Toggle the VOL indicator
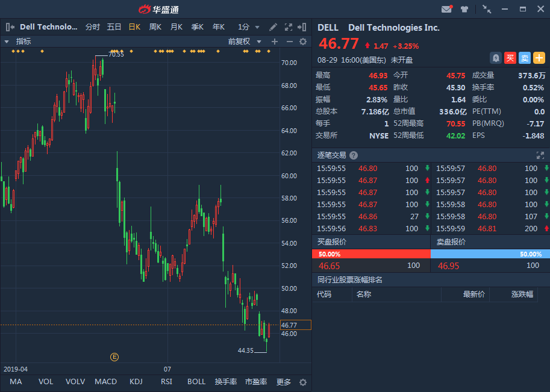550x392 pixels. [x=46, y=382]
